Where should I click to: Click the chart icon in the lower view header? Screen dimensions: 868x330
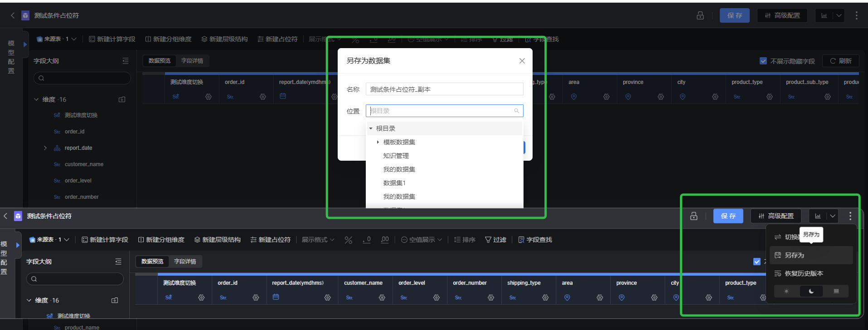[x=818, y=216]
